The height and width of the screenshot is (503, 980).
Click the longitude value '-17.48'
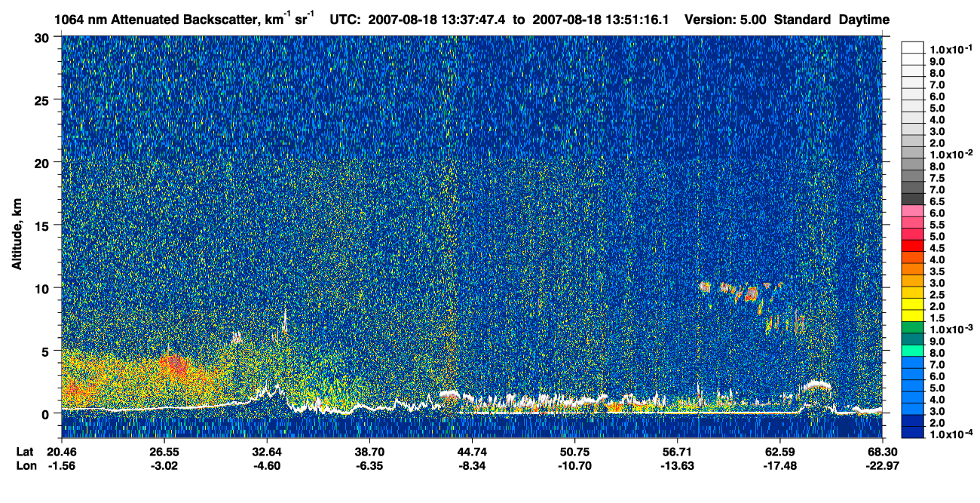click(x=779, y=466)
